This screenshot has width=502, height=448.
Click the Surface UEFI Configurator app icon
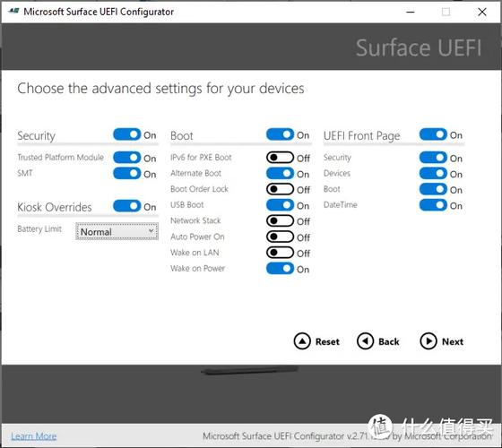[13, 11]
